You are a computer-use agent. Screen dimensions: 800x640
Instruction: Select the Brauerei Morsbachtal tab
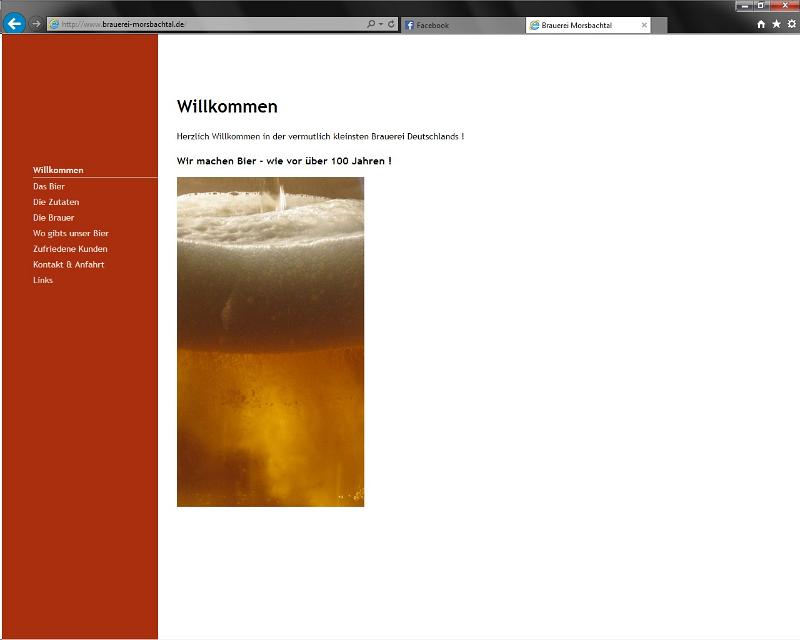pyautogui.click(x=588, y=25)
